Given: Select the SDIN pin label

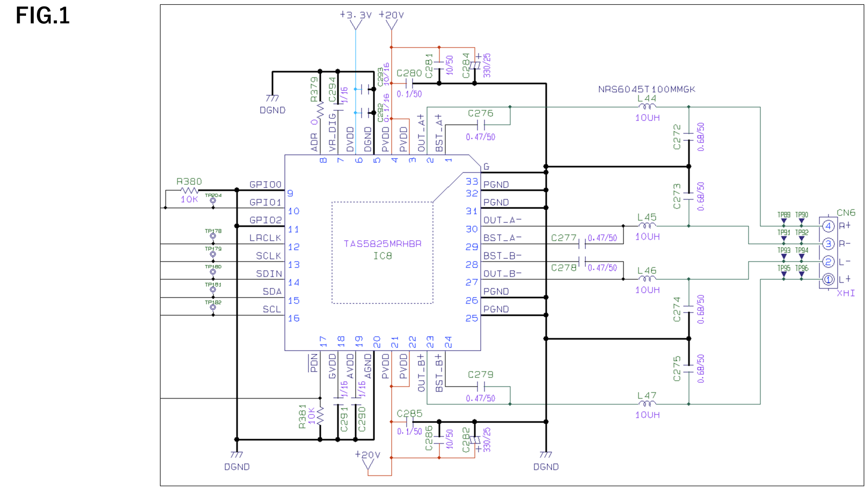Looking at the screenshot, I should (x=269, y=274).
